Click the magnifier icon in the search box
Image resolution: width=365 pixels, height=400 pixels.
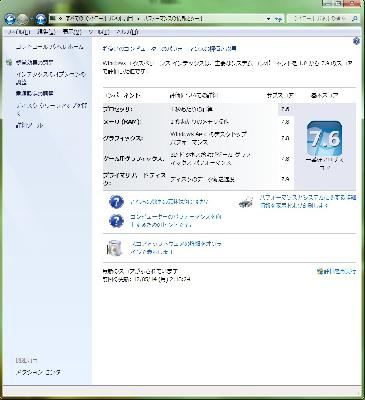[354, 19]
